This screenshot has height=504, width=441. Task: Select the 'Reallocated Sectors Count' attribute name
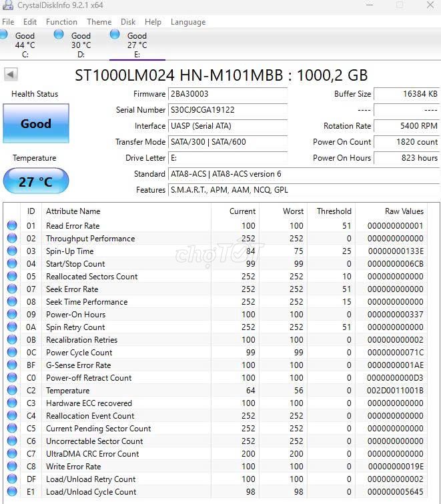(x=91, y=277)
